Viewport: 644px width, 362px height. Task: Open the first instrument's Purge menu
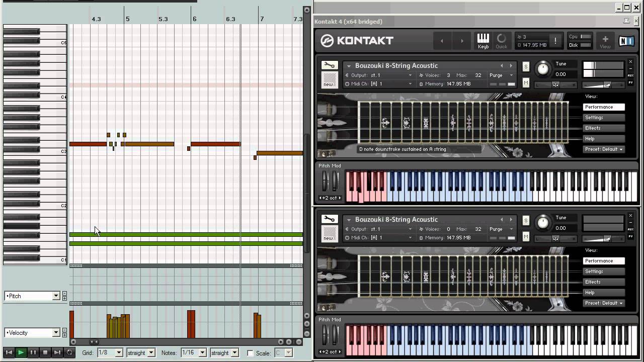pyautogui.click(x=501, y=75)
